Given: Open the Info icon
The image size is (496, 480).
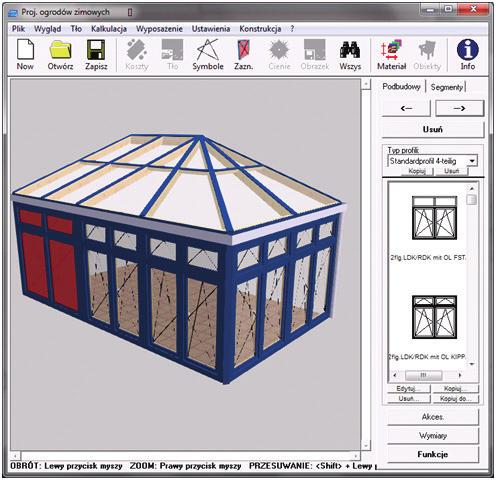Looking at the screenshot, I should coord(468,54).
